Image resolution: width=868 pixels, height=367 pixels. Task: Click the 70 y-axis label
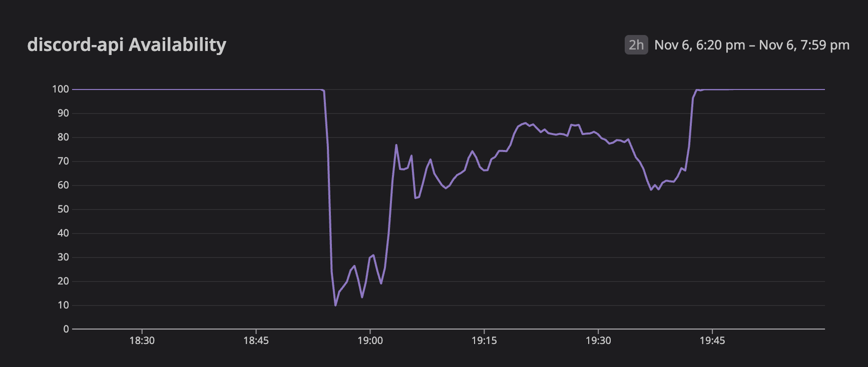(63, 161)
